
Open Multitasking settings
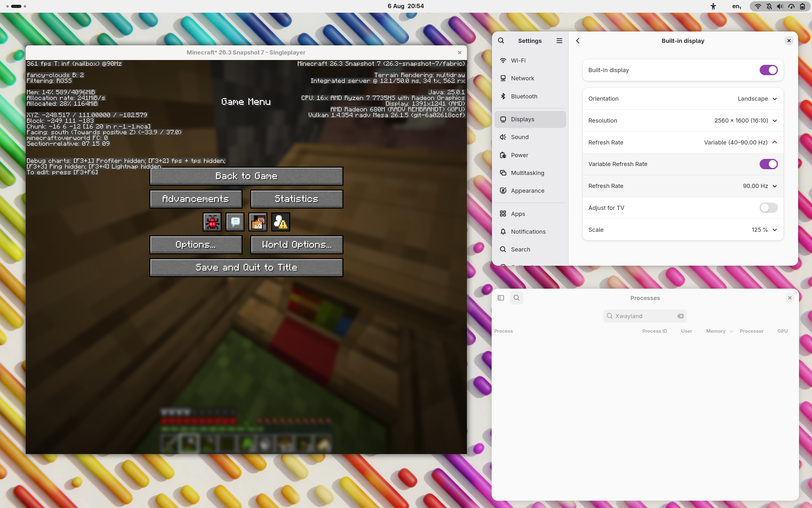530,173
